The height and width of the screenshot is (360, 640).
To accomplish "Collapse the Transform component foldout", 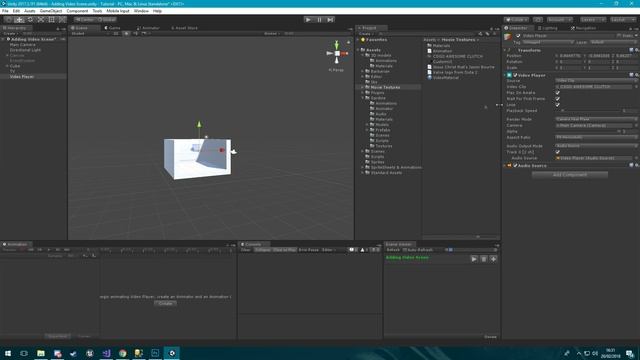I will pos(505,50).
